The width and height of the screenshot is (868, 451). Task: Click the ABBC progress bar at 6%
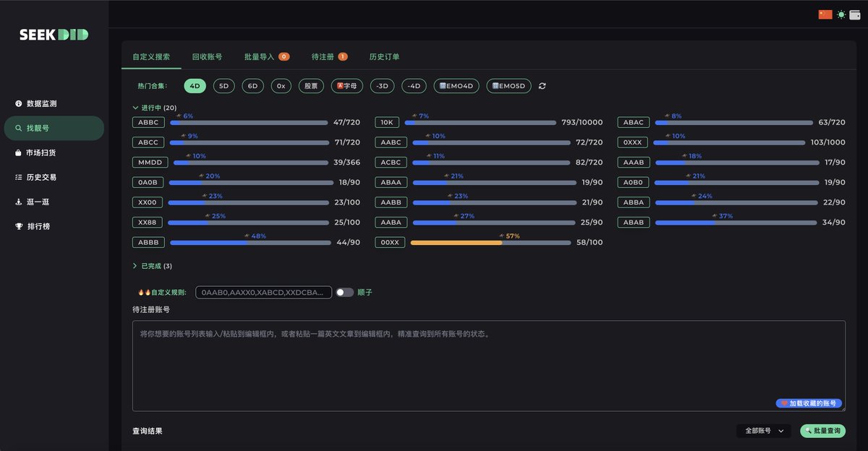click(x=249, y=123)
